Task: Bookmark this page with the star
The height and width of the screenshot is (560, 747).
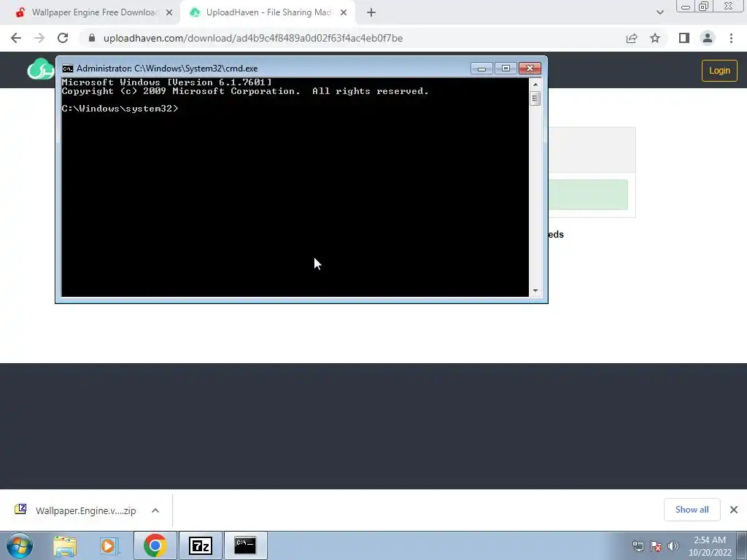Action: point(655,38)
